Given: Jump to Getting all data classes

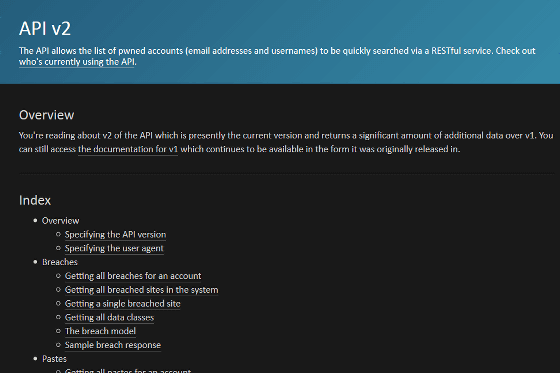Looking at the screenshot, I should pyautogui.click(x=109, y=317).
